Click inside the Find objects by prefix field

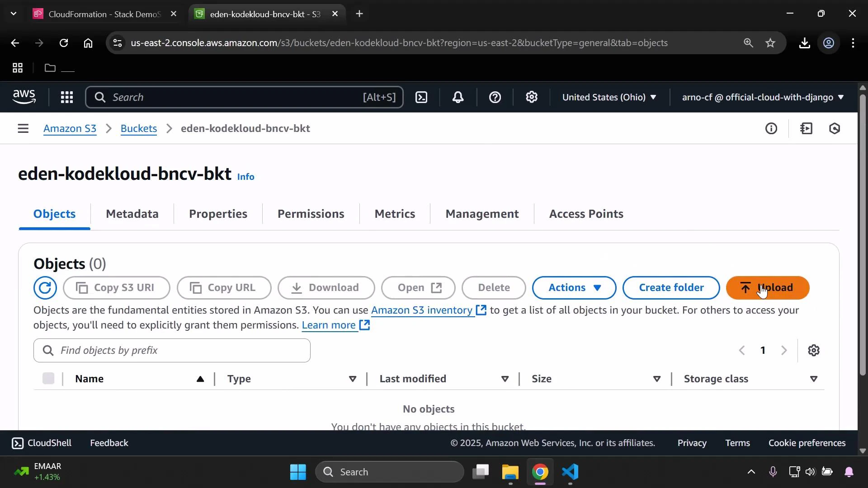coord(172,350)
